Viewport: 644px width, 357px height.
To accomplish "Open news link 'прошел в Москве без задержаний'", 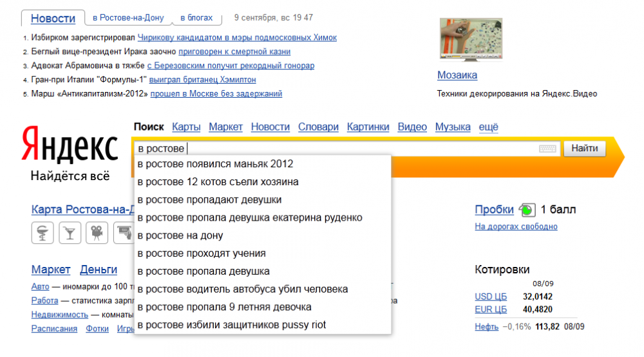I will (x=216, y=93).
